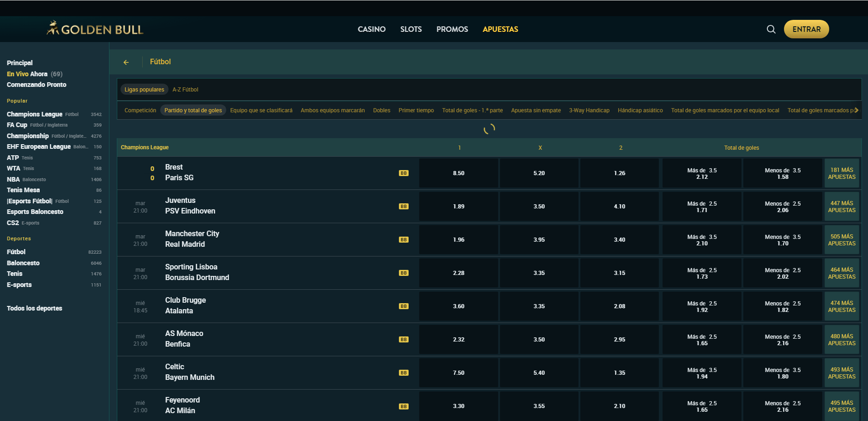Open En Vivo Ahora live events
The width and height of the screenshot is (868, 421).
[x=35, y=74]
